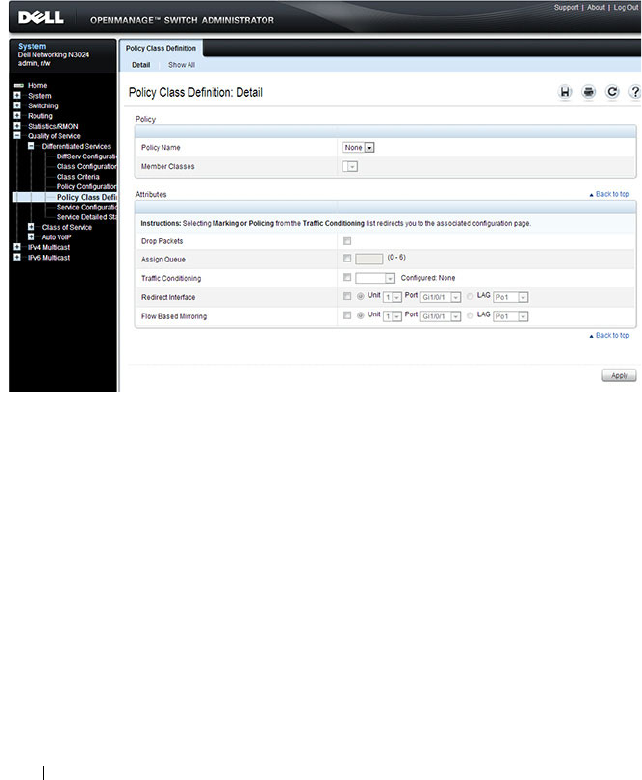Click Class of Service tree label
Screen dimensions: 642x780
(x=67, y=227)
